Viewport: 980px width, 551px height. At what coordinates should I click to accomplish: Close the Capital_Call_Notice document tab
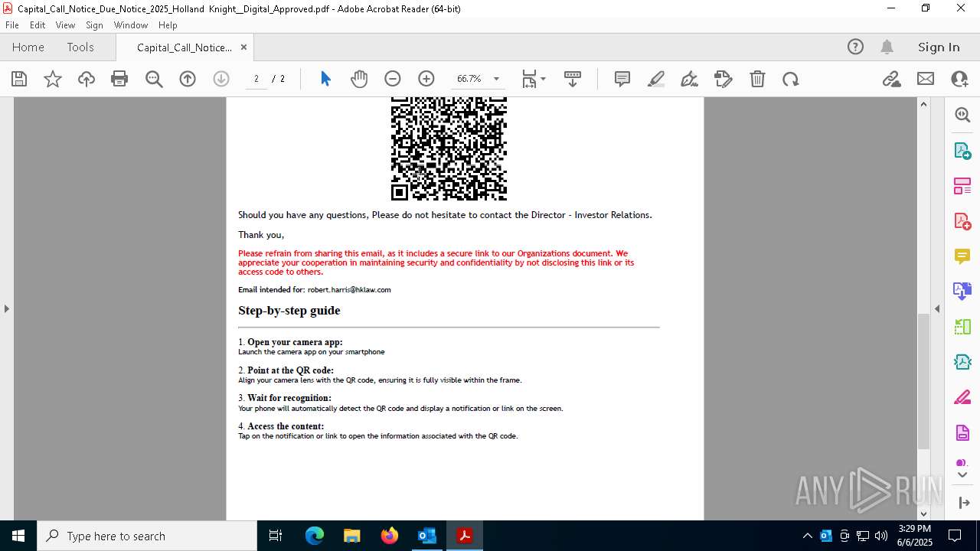pos(243,47)
